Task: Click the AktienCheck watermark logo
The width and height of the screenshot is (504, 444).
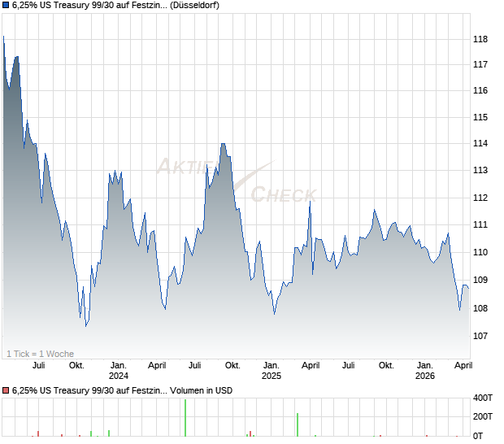Action: tap(237, 180)
